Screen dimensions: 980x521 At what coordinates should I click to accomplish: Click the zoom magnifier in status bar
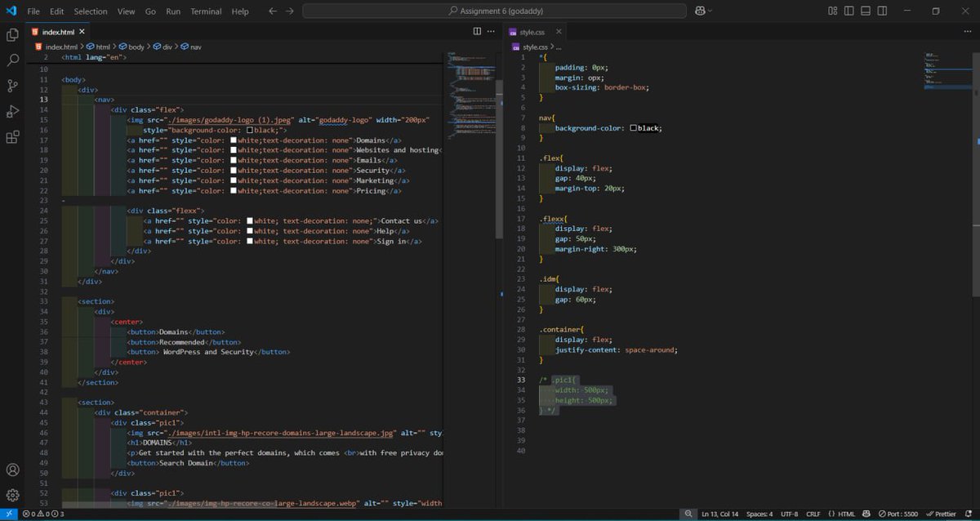(x=688, y=514)
